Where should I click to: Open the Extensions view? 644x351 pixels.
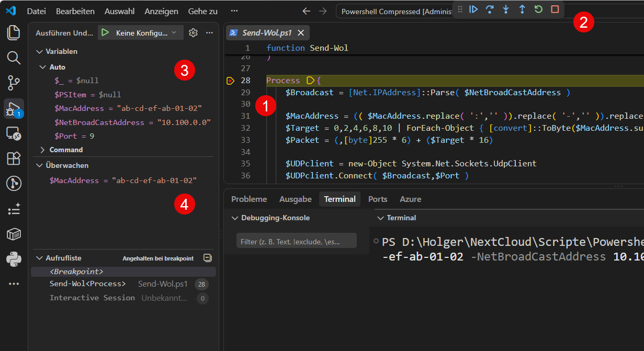click(14, 158)
